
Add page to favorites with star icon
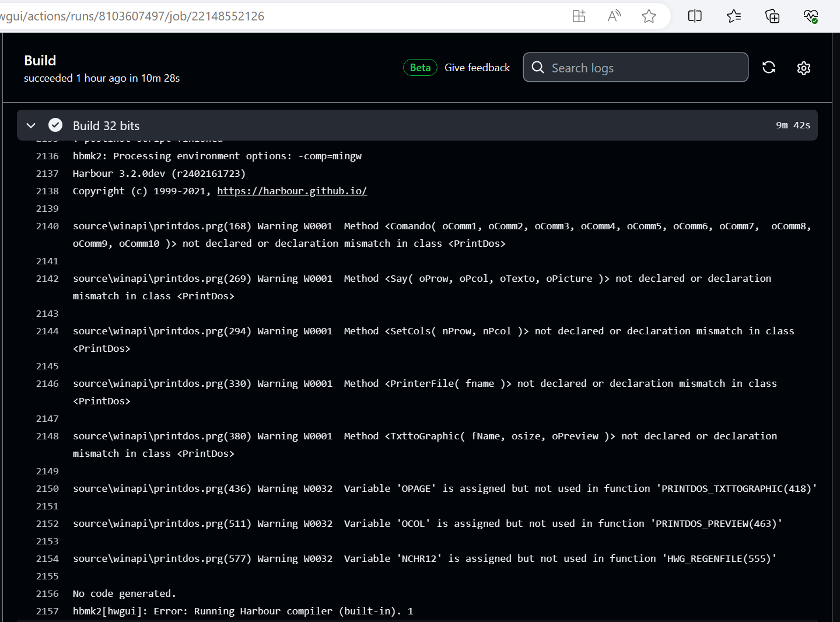(649, 16)
